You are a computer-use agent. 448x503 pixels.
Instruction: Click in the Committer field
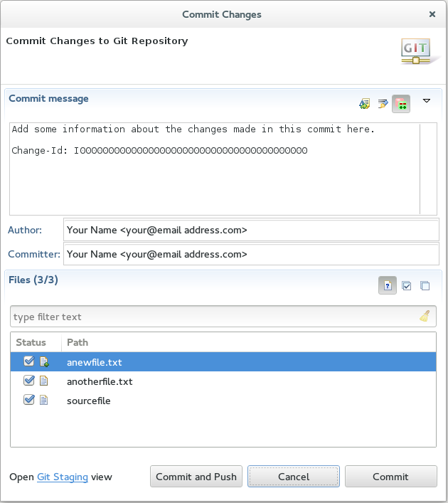(251, 254)
